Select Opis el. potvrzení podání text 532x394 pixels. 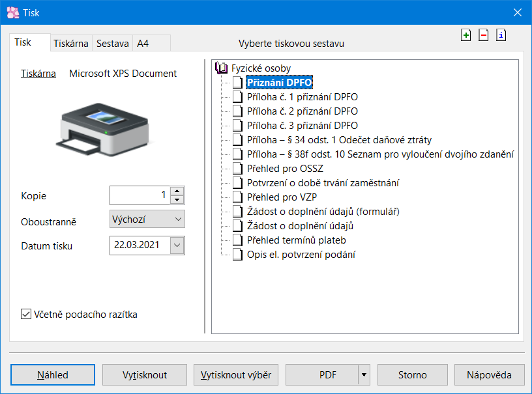[x=301, y=254]
